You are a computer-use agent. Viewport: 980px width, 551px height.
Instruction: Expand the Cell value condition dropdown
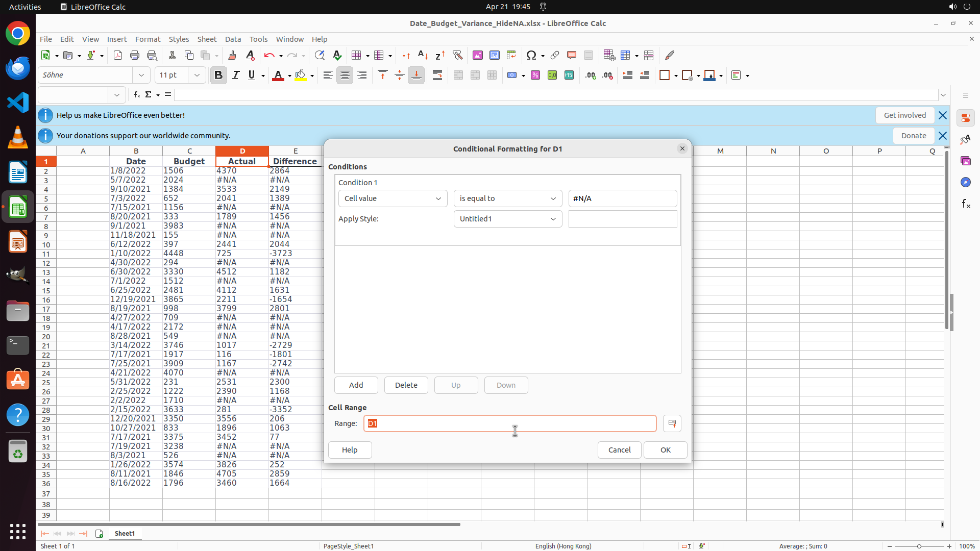(393, 198)
